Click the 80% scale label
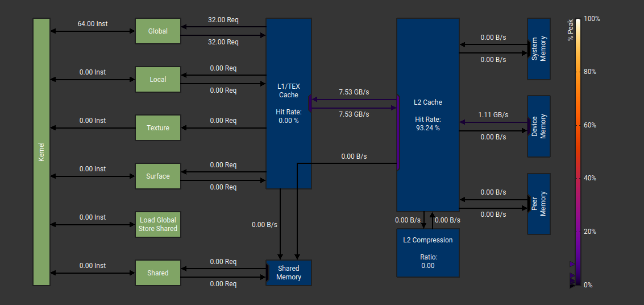This screenshot has width=644, height=305. (x=590, y=72)
